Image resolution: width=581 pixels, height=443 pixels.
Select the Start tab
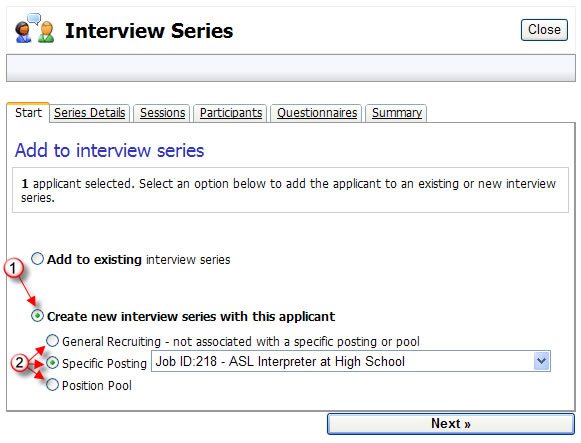[28, 113]
